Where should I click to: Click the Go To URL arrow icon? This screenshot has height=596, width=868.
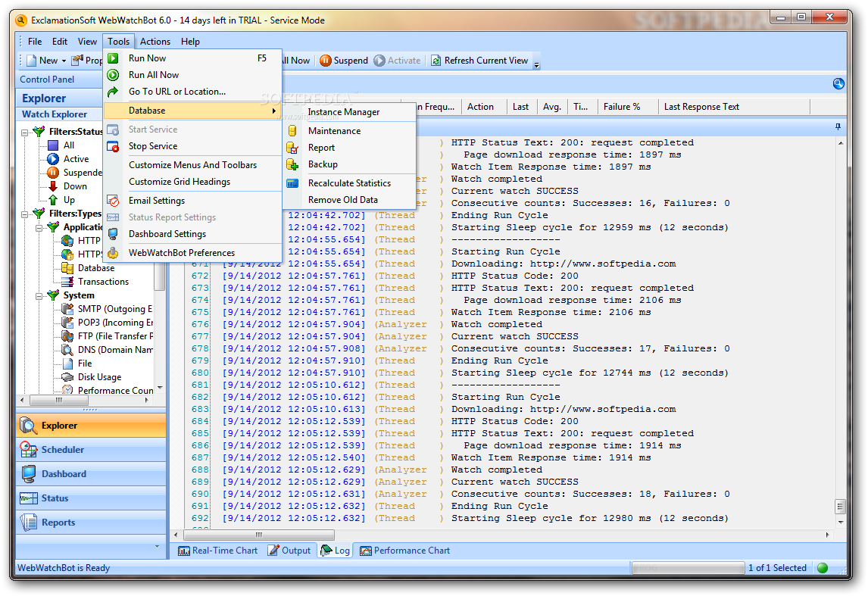[x=113, y=92]
